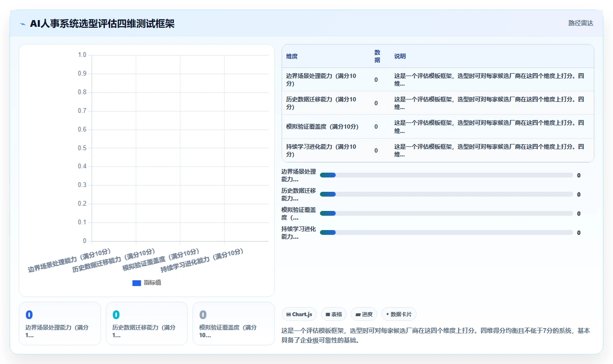Viewport: 613px width, 364px height.
Task: Select the 进度 tag chip
Action: tap(364, 314)
